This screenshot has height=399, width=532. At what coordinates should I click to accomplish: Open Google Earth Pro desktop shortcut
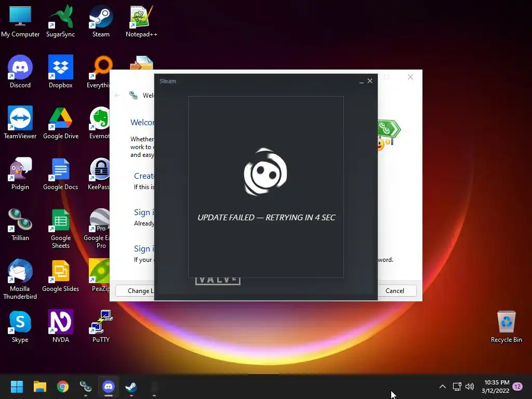click(x=97, y=229)
